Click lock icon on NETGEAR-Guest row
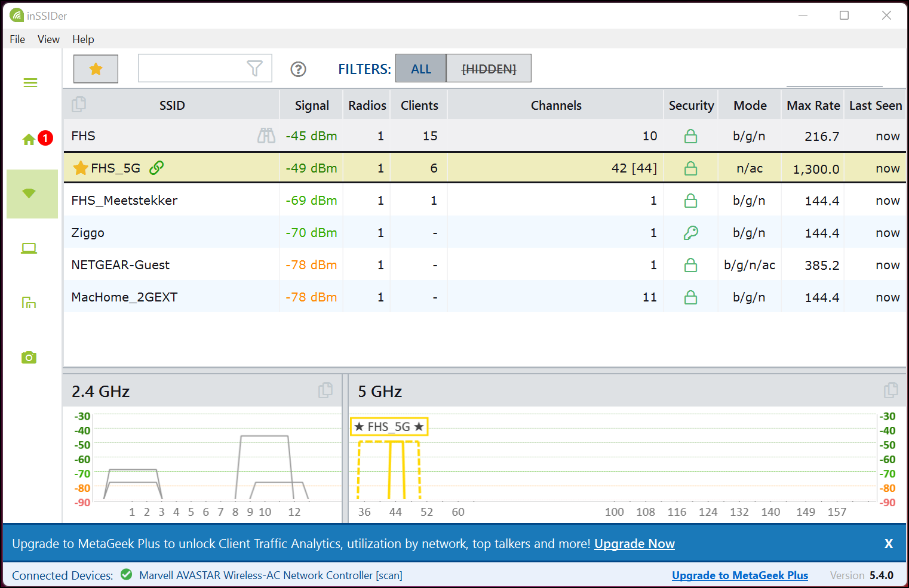The image size is (909, 588). [x=690, y=265]
